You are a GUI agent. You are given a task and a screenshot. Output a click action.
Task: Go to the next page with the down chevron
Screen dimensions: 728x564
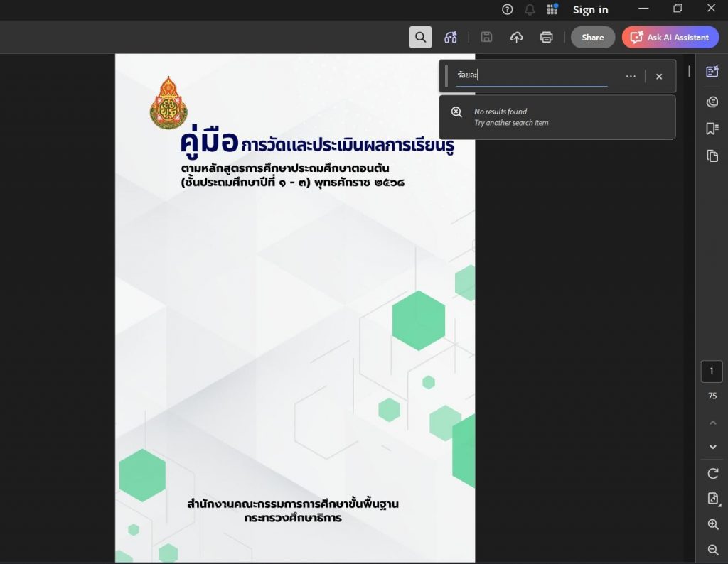pyautogui.click(x=712, y=447)
